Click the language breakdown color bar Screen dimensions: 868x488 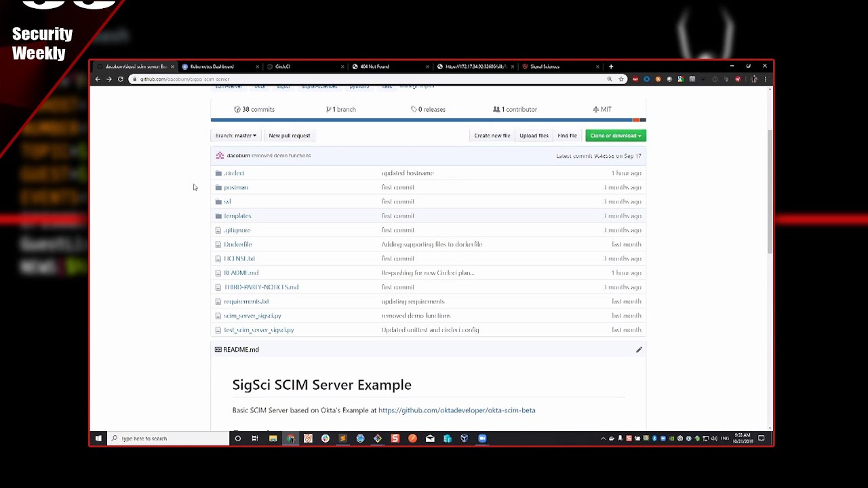click(x=428, y=120)
